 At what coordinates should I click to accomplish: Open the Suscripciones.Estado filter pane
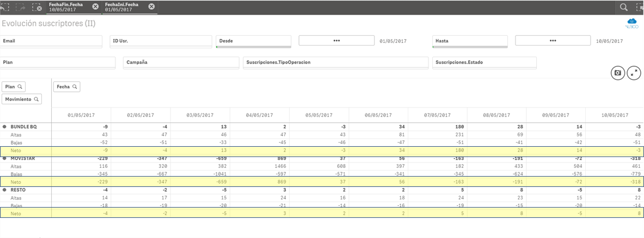tap(484, 62)
